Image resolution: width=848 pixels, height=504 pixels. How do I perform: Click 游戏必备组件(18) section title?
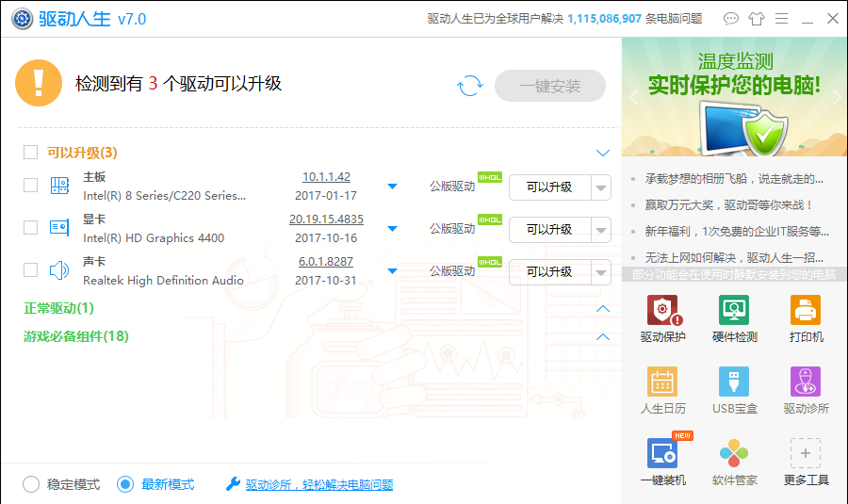(76, 336)
